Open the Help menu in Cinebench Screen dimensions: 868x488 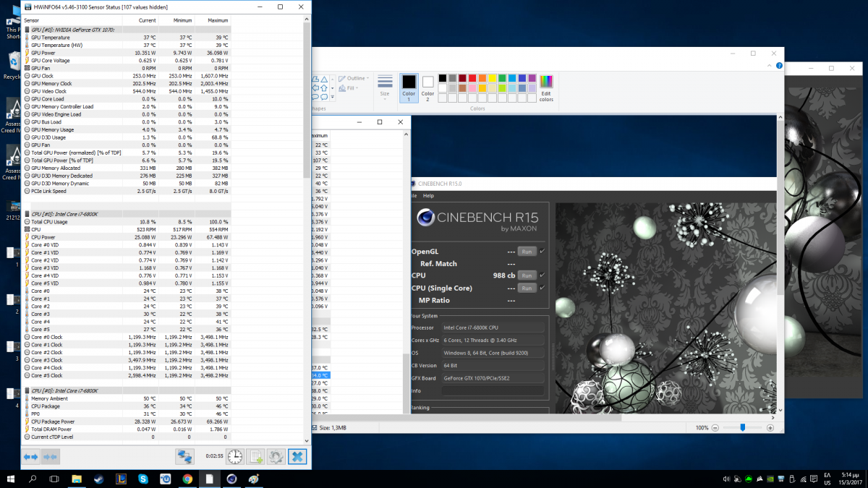pos(429,196)
